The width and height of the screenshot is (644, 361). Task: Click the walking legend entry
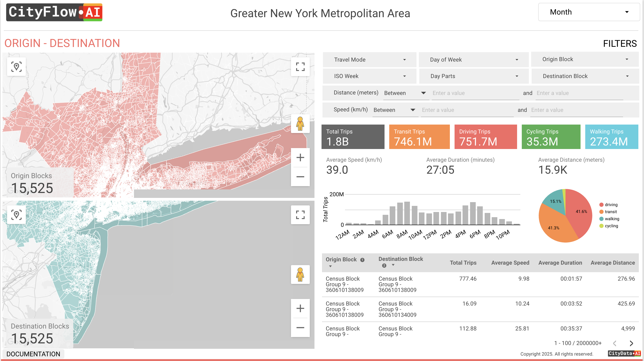tap(609, 219)
